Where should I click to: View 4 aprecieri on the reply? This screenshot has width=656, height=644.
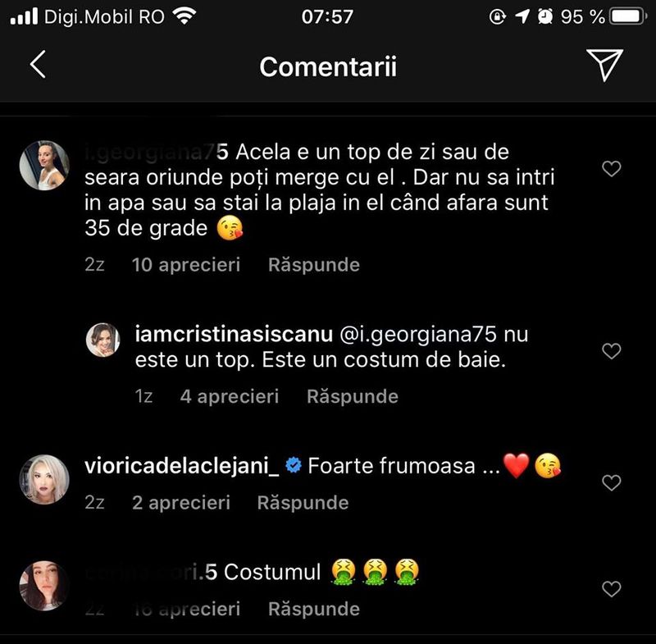[x=230, y=396]
